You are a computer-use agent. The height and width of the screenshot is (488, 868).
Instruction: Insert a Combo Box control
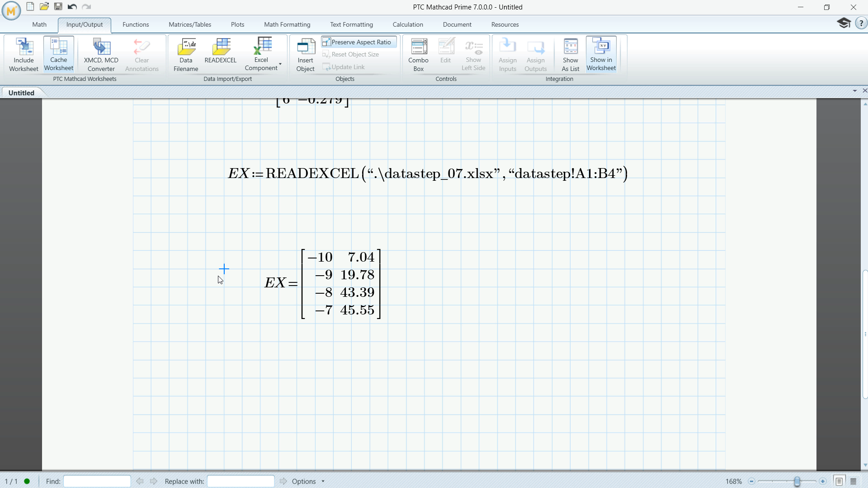[419, 55]
